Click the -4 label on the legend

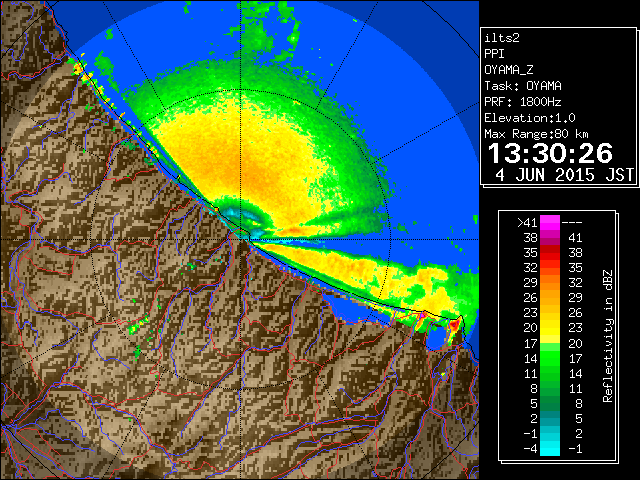(x=530, y=449)
